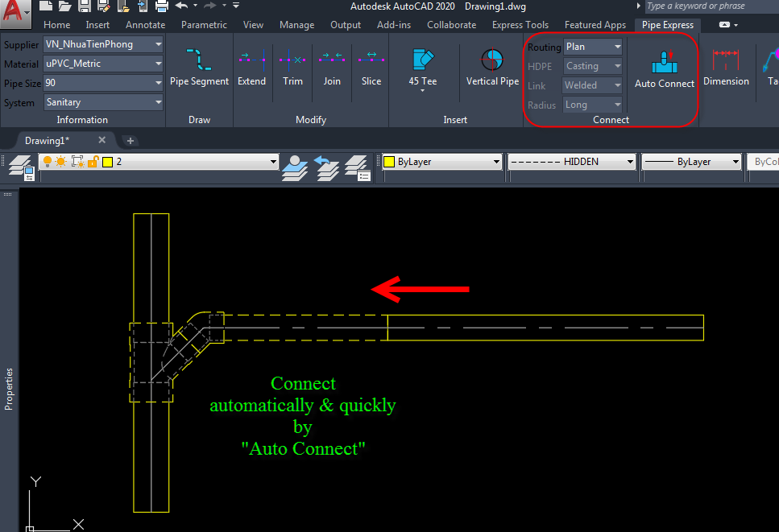Viewport: 779px width, 532px height.
Task: Click the Open file folder icon
Action: [65, 6]
